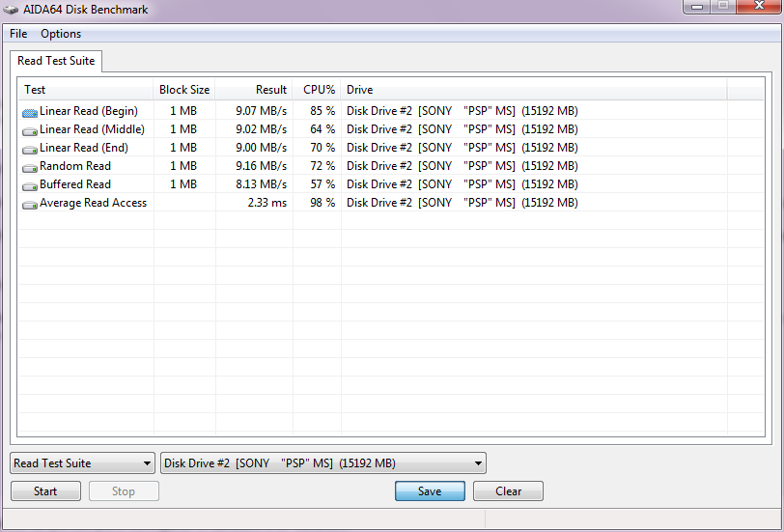Click the 2.33 ms access time value
The width and height of the screenshot is (784, 532).
pos(267,203)
